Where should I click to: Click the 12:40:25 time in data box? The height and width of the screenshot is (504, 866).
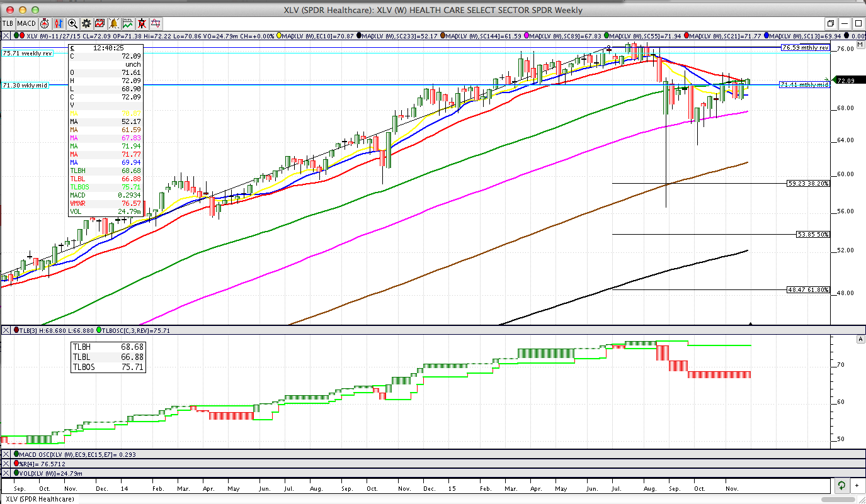tap(108, 48)
